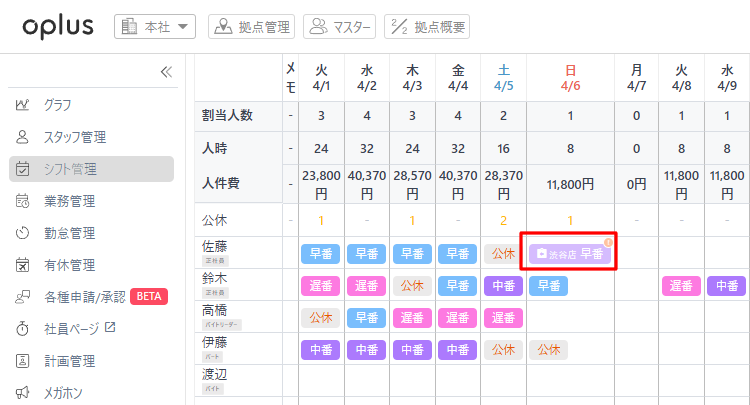750x405 pixels.
Task: Click the megaphone icon in sidebar
Action: point(23,393)
